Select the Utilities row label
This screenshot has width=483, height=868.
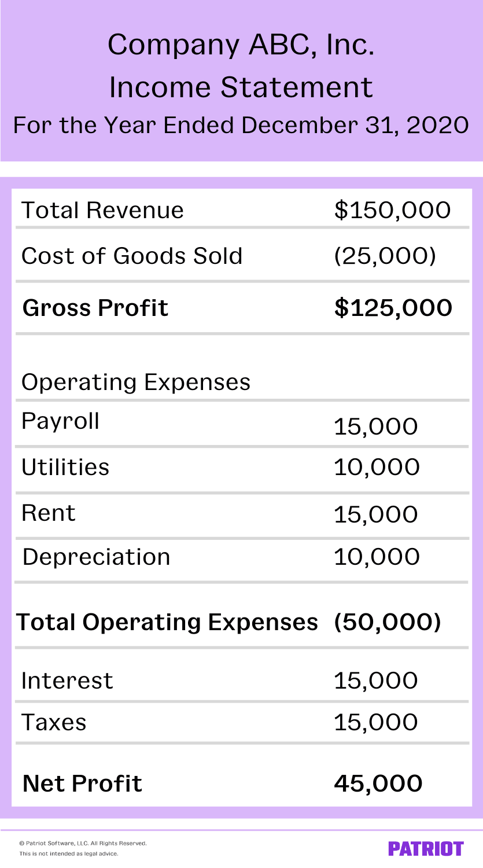tap(65, 467)
